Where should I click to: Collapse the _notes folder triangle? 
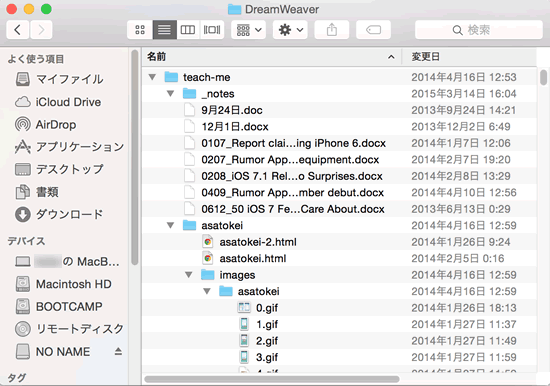pos(170,93)
